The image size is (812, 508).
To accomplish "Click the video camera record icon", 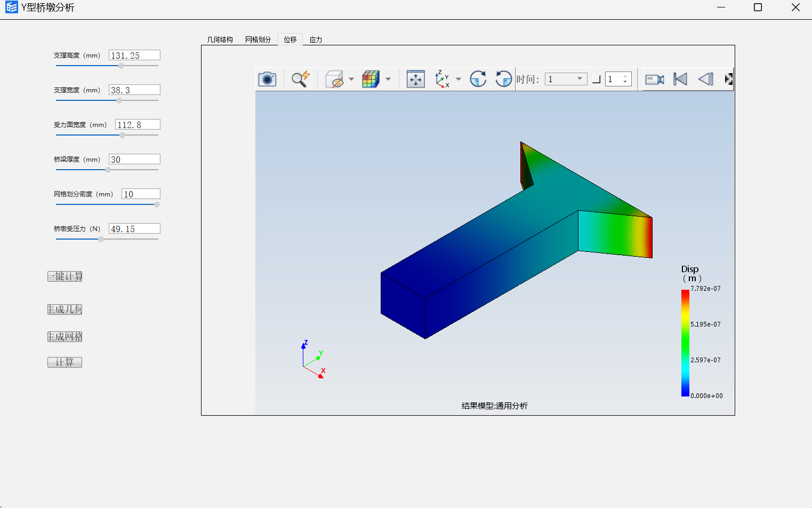I will click(655, 80).
